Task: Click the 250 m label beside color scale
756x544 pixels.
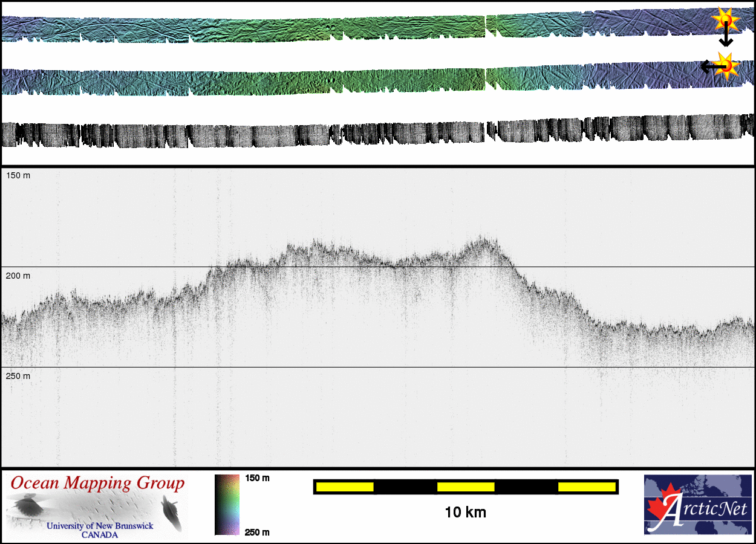Action: pos(257,532)
